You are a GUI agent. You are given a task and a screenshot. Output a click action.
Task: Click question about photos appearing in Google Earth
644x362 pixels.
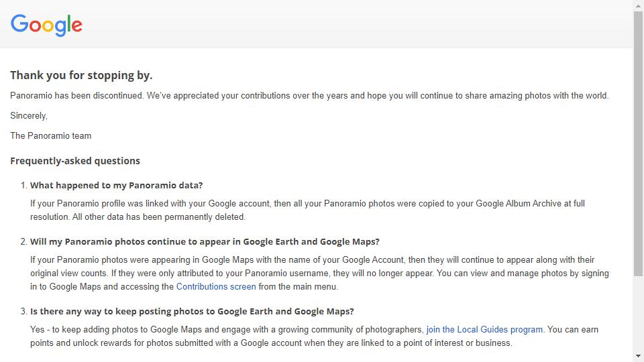point(205,241)
